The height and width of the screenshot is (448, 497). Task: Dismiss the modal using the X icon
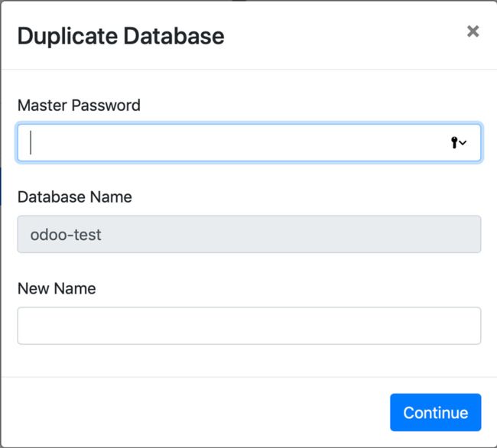(473, 31)
